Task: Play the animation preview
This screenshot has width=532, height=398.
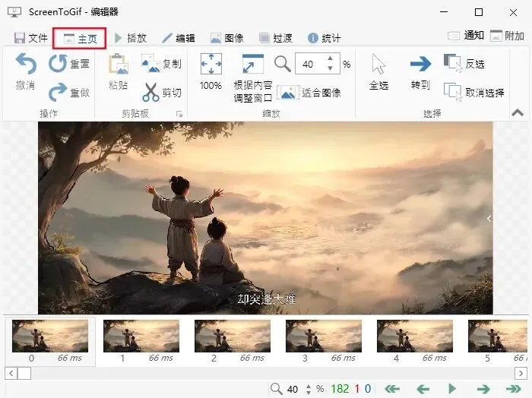Action: coord(452,389)
